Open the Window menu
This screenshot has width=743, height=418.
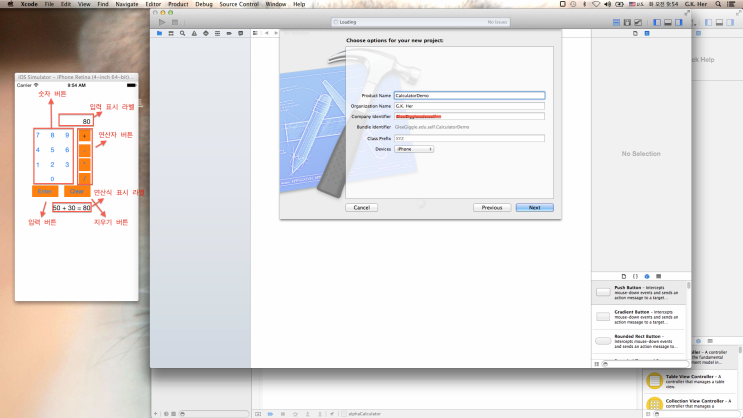pyautogui.click(x=276, y=4)
